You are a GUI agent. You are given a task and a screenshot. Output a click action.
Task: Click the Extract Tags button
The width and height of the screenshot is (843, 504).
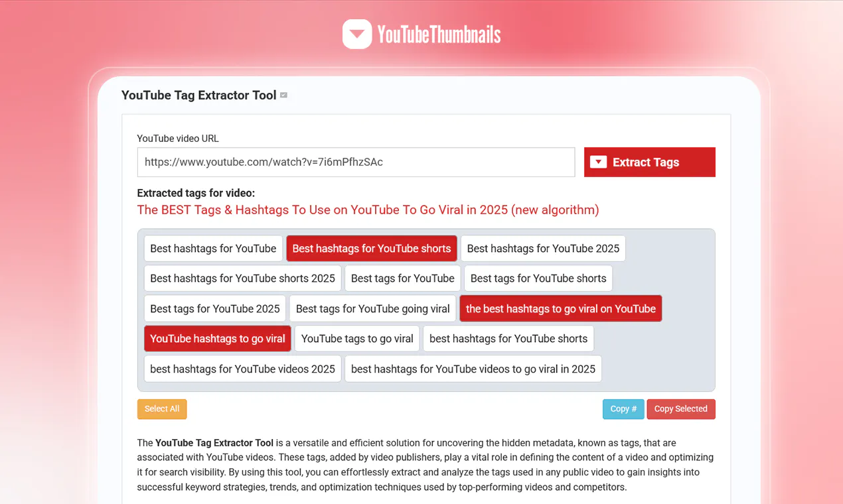click(649, 162)
